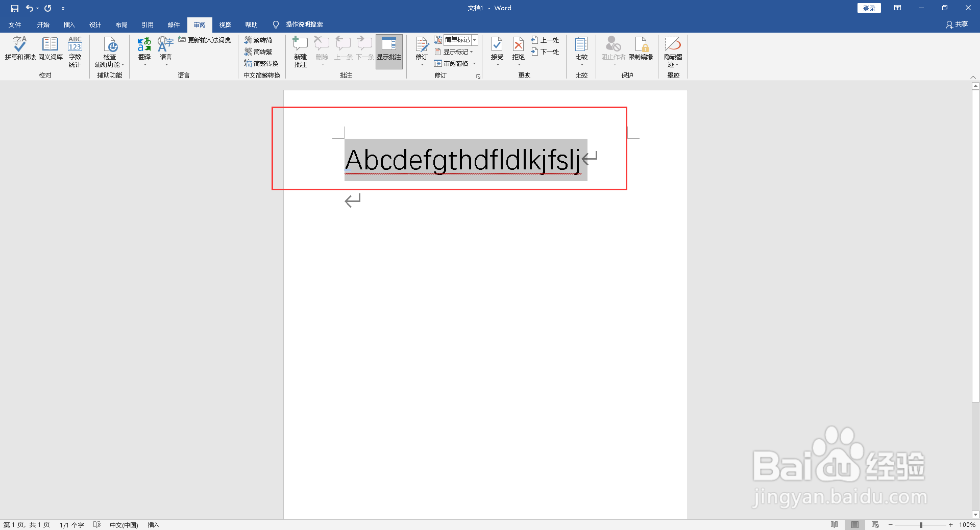Expand the 翻译 dropdown arrow
The height and width of the screenshot is (530, 980).
click(144, 65)
